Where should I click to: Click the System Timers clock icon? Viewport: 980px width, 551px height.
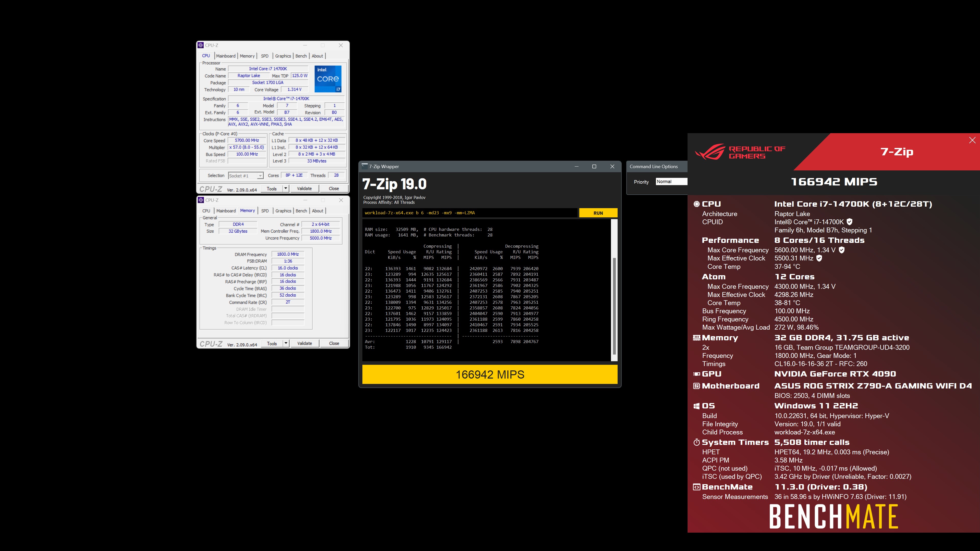point(696,442)
